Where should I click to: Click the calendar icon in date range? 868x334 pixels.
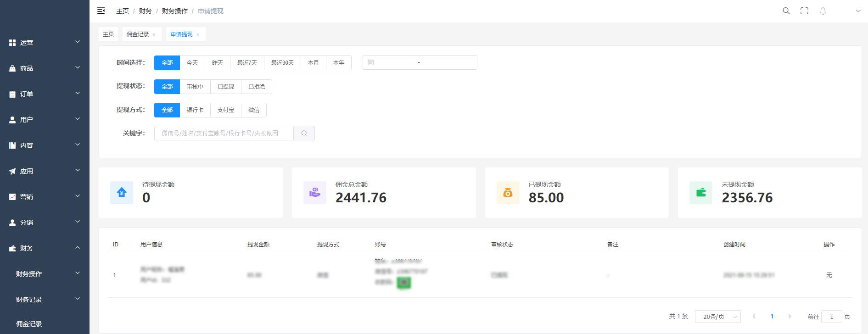coord(371,62)
